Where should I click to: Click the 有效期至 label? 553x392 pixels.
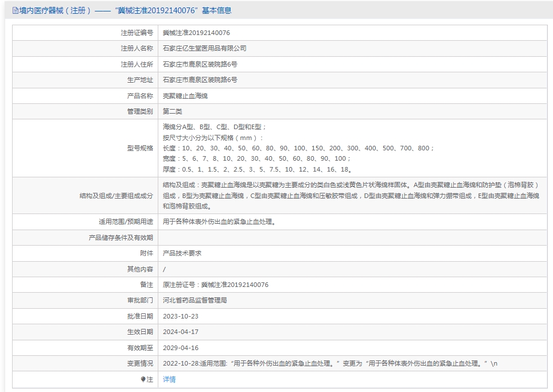click(x=140, y=348)
